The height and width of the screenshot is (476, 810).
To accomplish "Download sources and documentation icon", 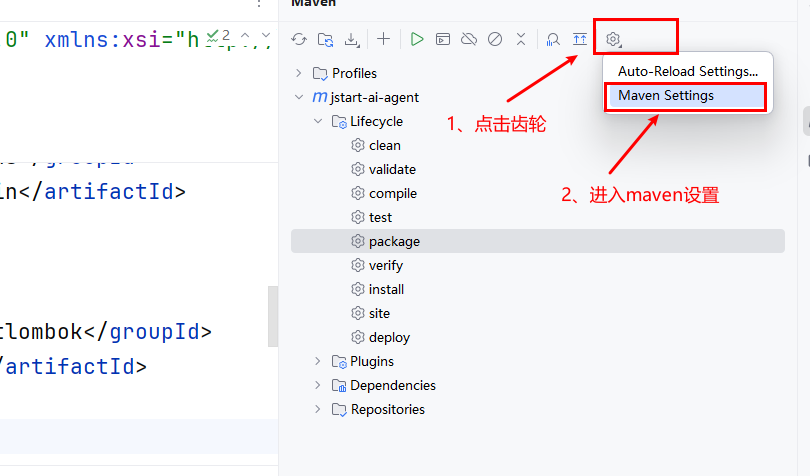I will 352,39.
